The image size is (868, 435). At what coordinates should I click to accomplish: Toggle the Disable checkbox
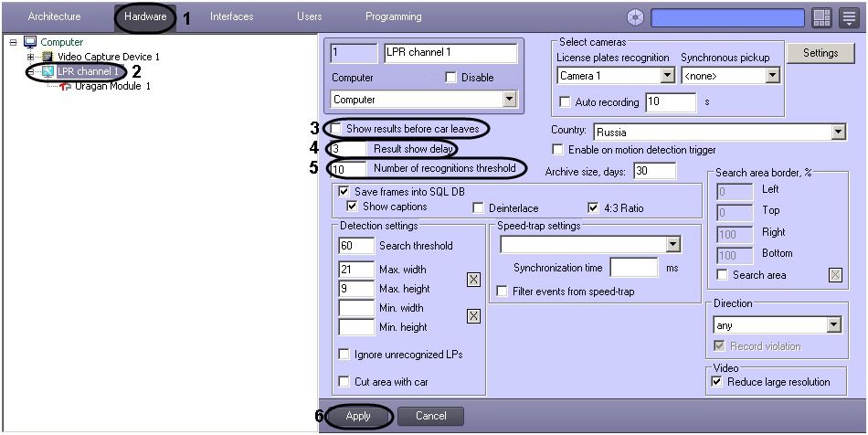pos(450,78)
